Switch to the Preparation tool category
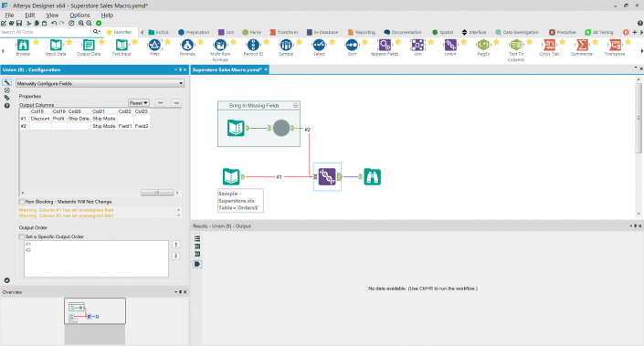Viewport: 644px width, 346px height. point(194,32)
